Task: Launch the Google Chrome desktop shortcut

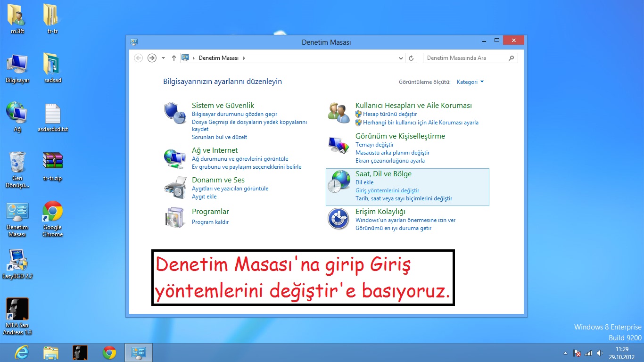Action: click(x=52, y=219)
